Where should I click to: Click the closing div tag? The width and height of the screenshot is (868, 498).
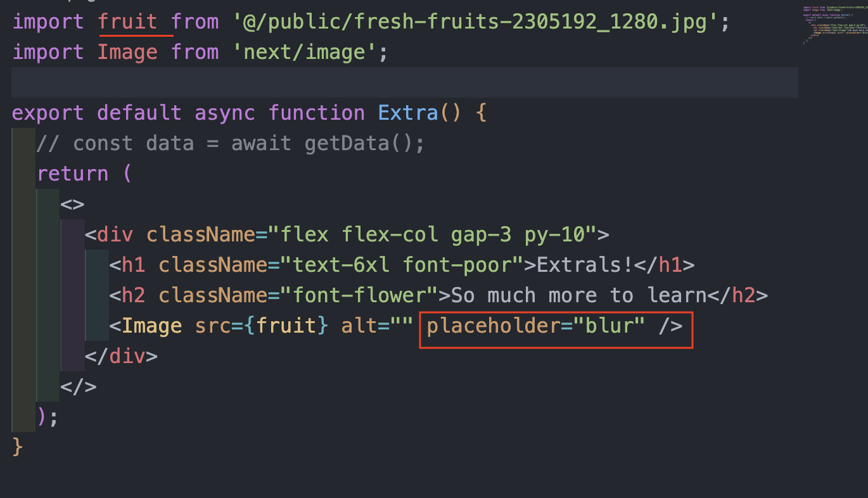tap(121, 356)
